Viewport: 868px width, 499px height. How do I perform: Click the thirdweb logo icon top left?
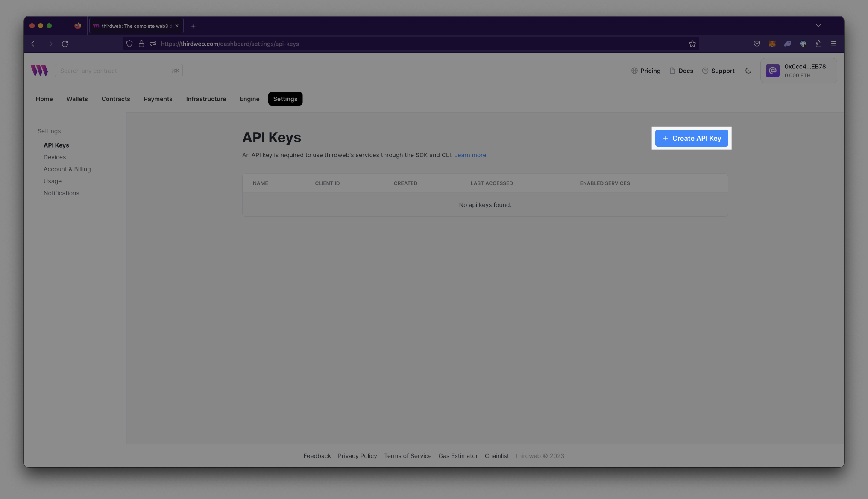39,71
